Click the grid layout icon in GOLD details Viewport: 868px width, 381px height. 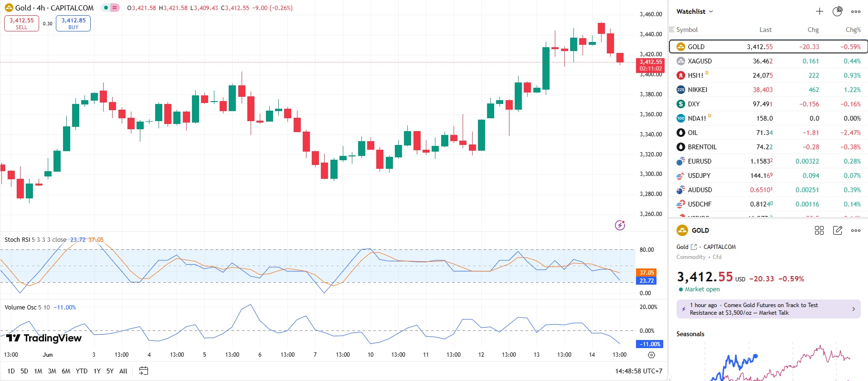[819, 230]
